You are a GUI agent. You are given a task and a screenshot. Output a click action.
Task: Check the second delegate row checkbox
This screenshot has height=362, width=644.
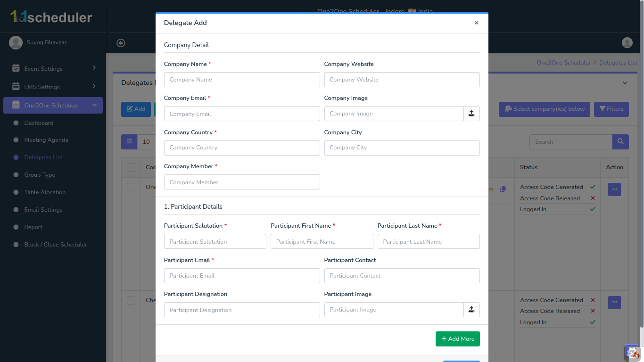[x=131, y=300]
